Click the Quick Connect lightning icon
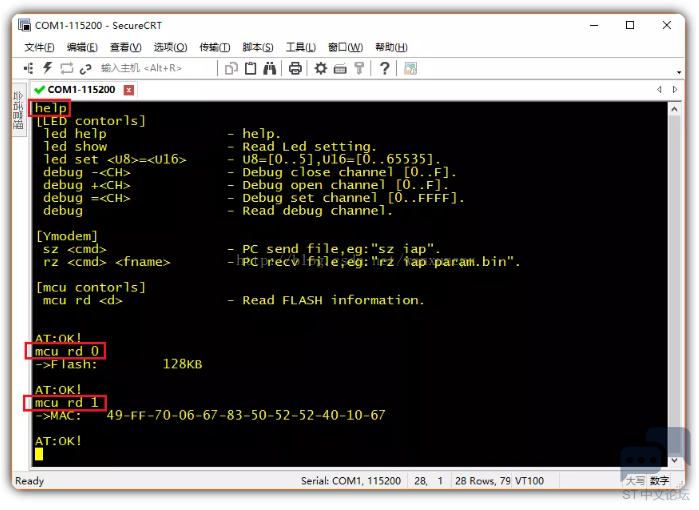The height and width of the screenshot is (510, 699). [47, 68]
